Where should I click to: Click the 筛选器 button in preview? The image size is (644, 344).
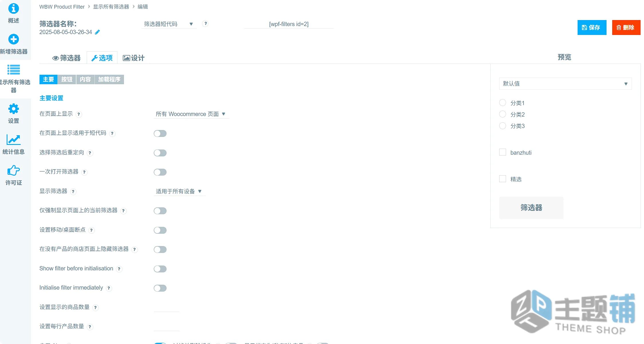531,208
